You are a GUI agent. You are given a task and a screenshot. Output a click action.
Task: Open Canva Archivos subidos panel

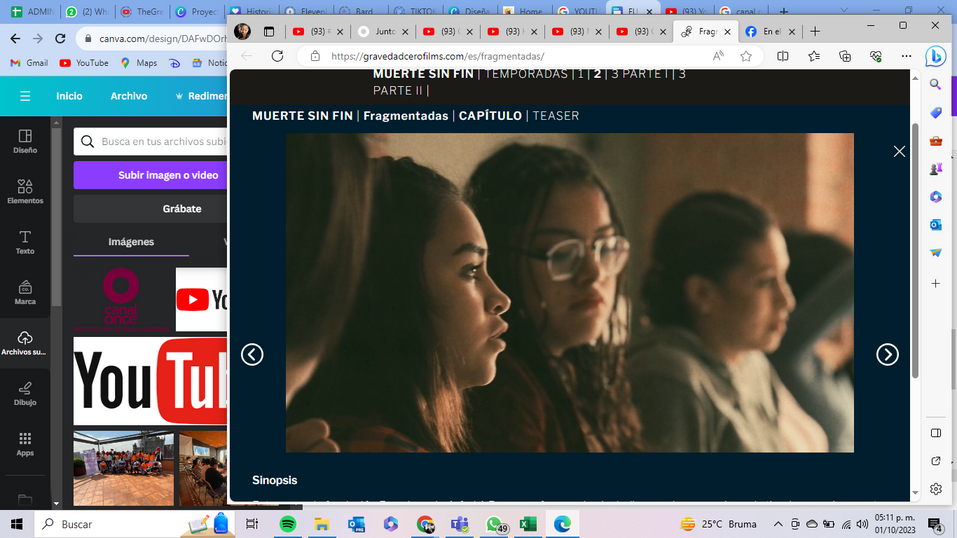pos(25,343)
